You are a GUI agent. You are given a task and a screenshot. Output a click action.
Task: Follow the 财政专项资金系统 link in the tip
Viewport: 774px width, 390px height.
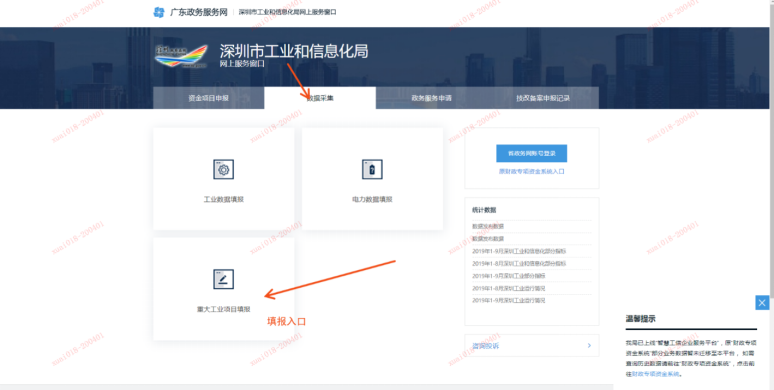pyautogui.click(x=656, y=374)
